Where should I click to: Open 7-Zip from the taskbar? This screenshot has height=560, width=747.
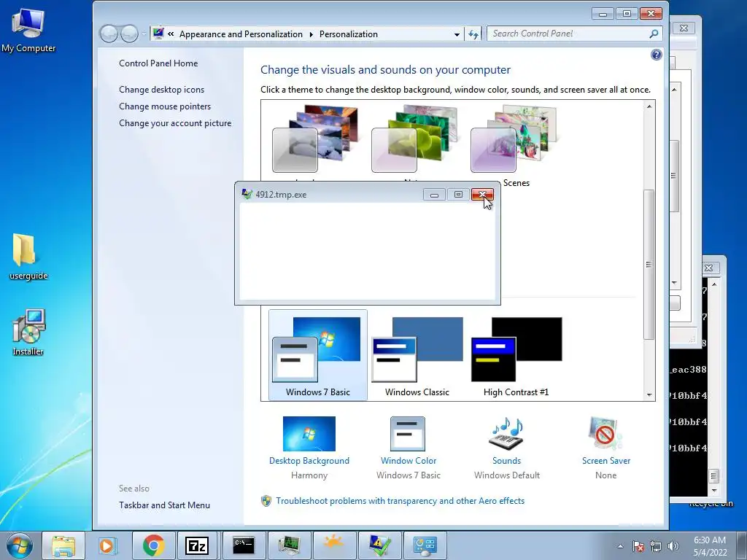pos(198,545)
